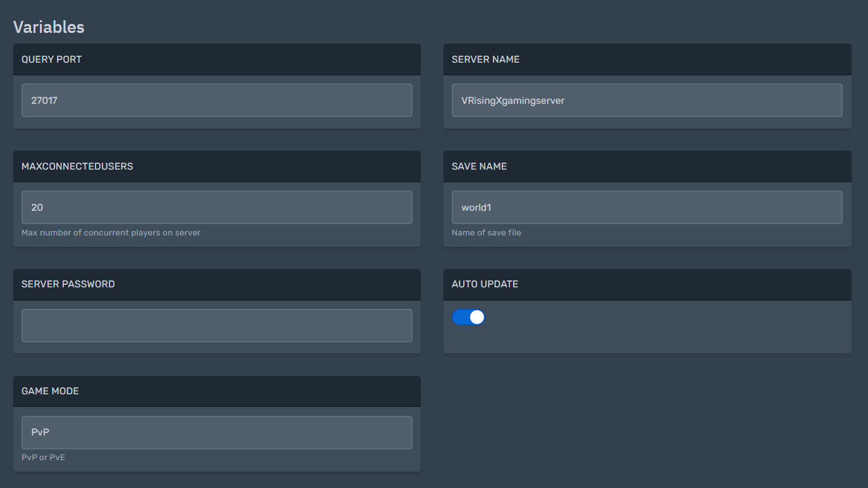Click the MAXCONNECTEDUSERS card header
868x488 pixels.
tap(77, 166)
